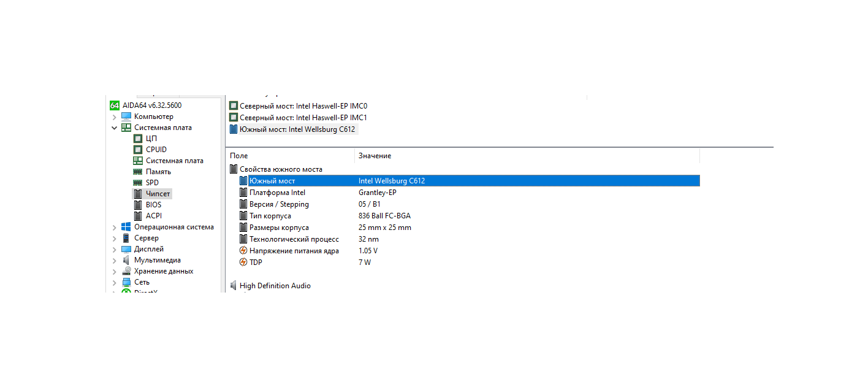Click the Чипсет chip icon
This screenshot has height=387, width=868.
[138, 194]
